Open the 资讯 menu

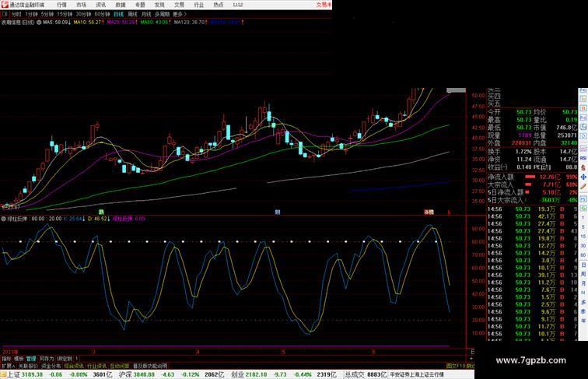(100, 5)
